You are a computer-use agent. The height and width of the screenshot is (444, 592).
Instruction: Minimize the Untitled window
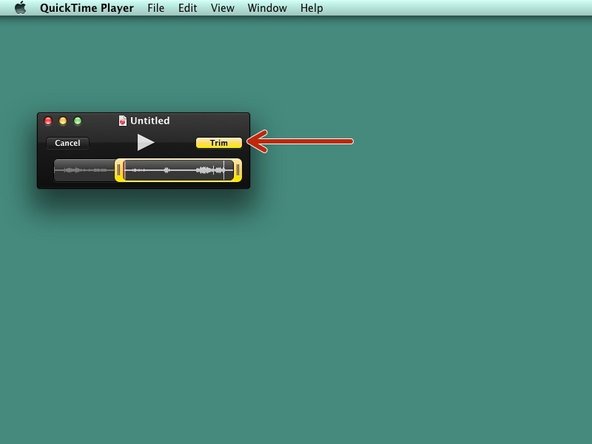click(x=63, y=121)
